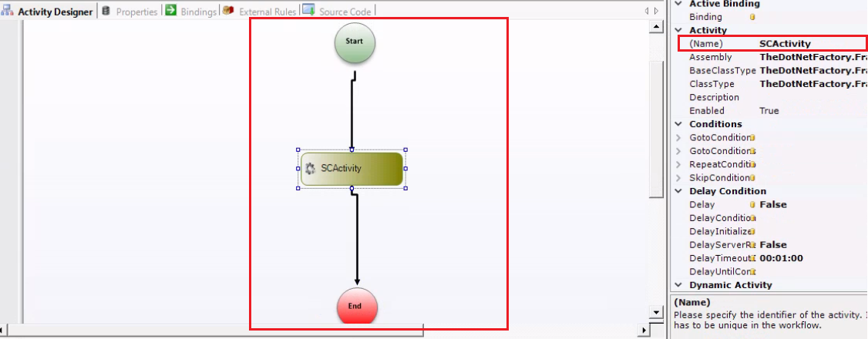The height and width of the screenshot is (339, 868).
Task: Click the RepeatCondition yellow binding marker
Action: tap(753, 164)
